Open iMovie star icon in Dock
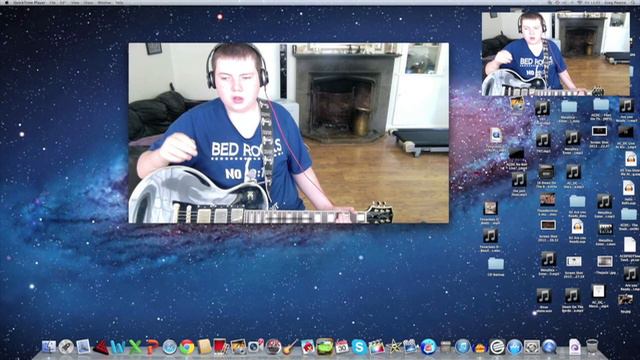Image resolution: width=640 pixels, height=360 pixels. pyautogui.click(x=394, y=347)
